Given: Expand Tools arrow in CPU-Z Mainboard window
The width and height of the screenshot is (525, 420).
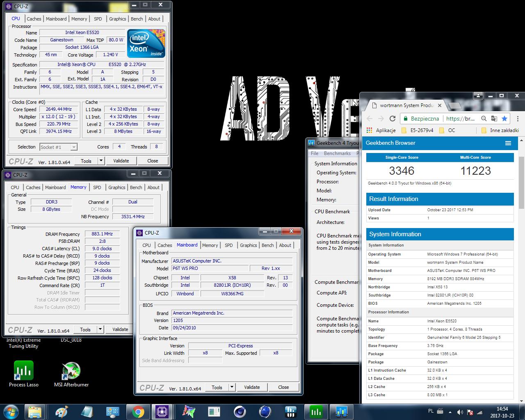Looking at the screenshot, I should click(x=232, y=387).
